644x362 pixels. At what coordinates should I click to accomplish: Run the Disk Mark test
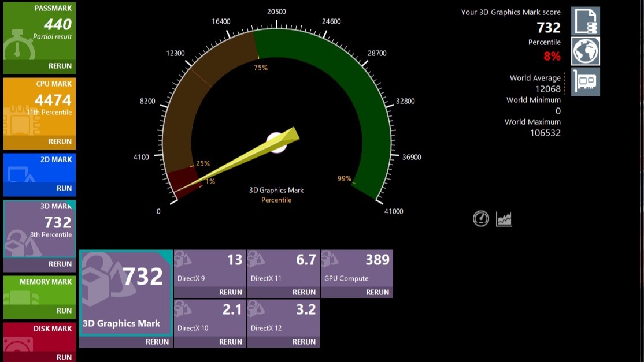point(64,357)
